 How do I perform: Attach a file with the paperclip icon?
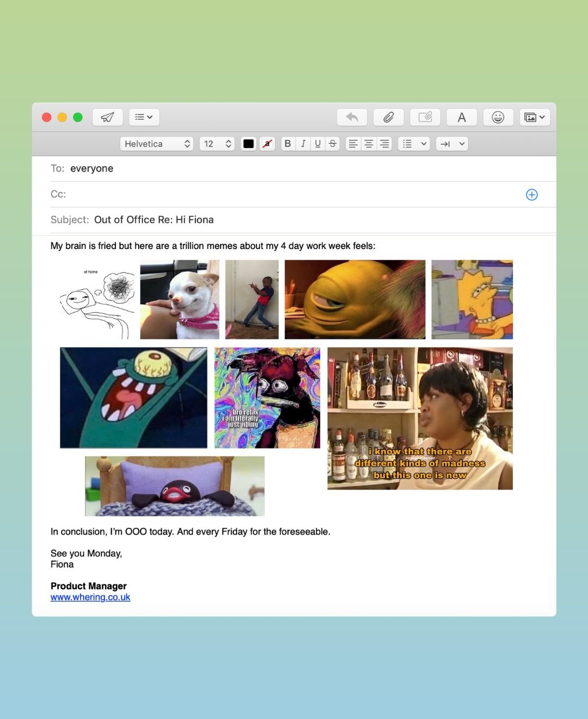389,117
